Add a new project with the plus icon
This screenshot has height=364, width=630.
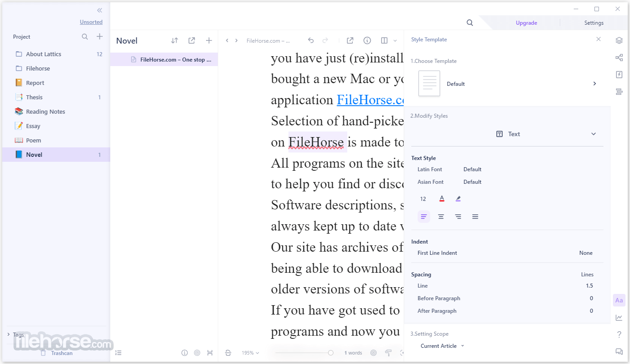tap(100, 37)
